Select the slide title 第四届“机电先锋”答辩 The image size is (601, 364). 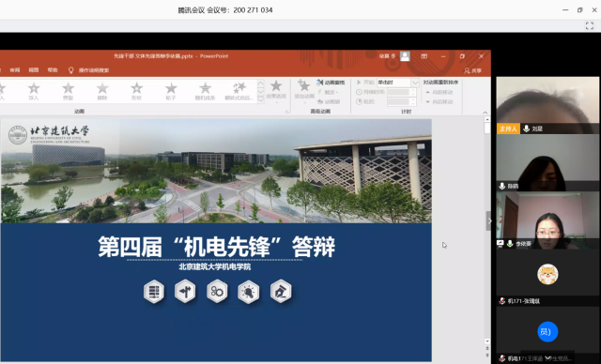(217, 247)
